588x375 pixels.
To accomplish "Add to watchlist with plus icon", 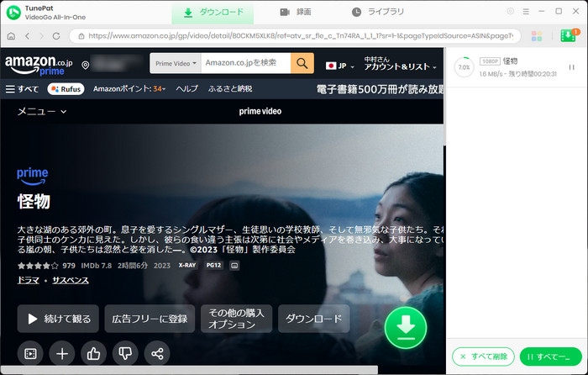I will click(62, 353).
